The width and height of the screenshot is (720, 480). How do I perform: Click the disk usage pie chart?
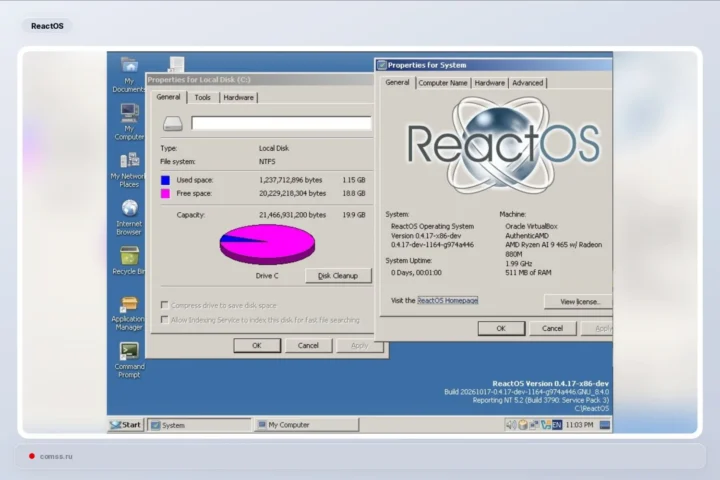[267, 244]
